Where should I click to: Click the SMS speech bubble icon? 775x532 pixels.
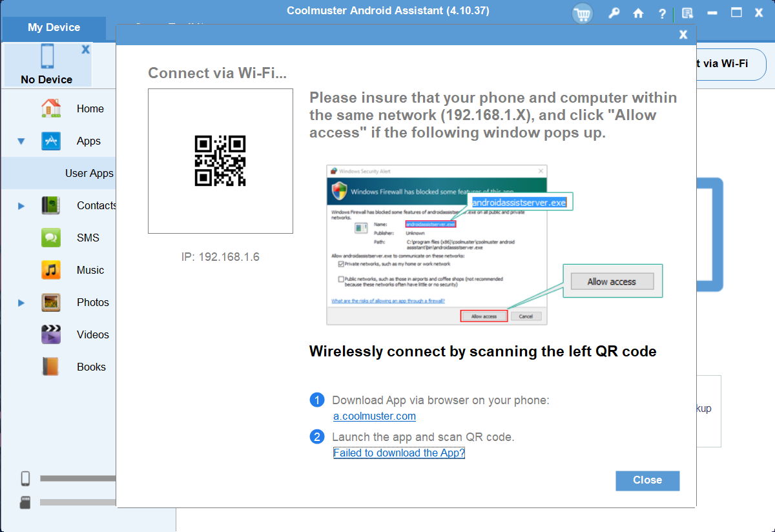51,238
